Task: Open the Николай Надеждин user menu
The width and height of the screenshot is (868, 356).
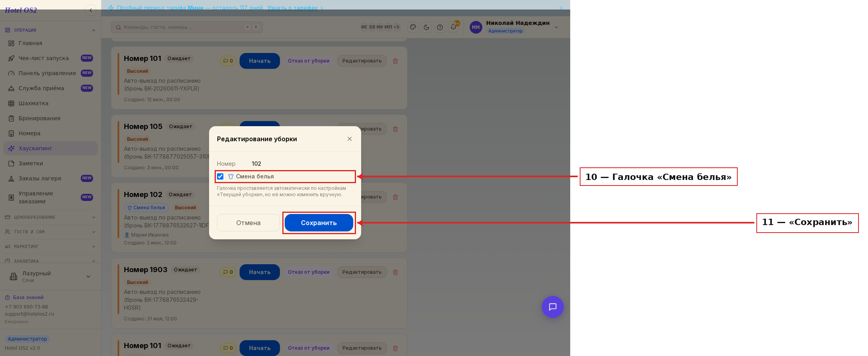Action: pos(514,27)
